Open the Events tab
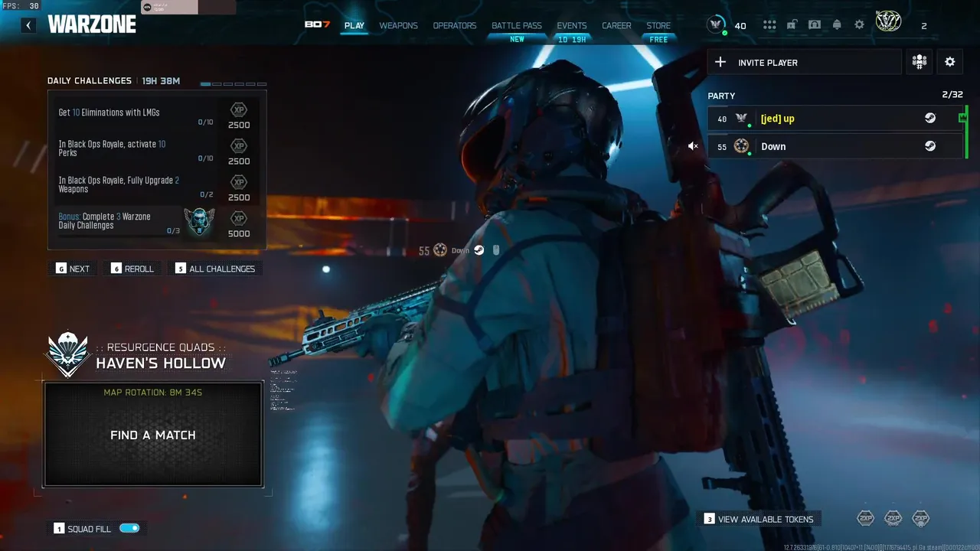The width and height of the screenshot is (980, 551). pos(572,25)
